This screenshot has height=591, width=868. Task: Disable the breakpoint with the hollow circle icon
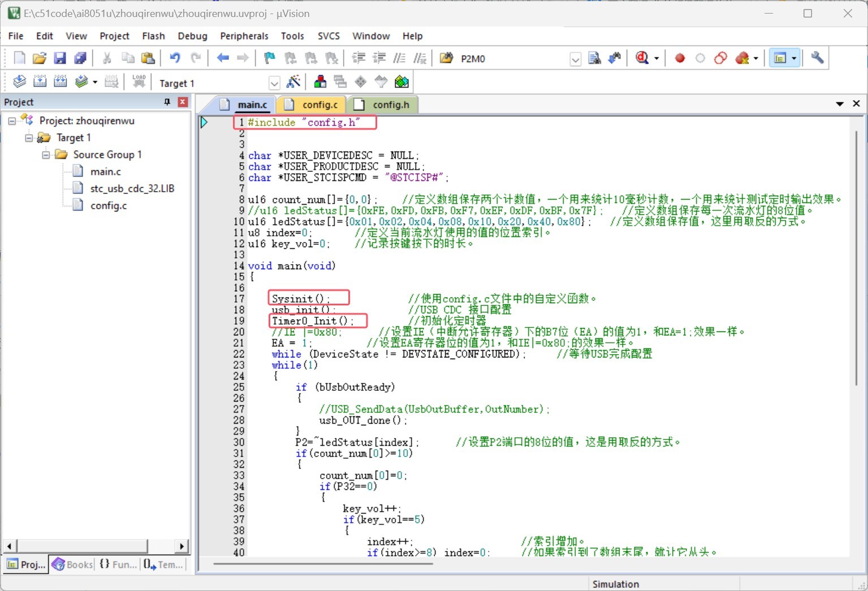[x=700, y=58]
